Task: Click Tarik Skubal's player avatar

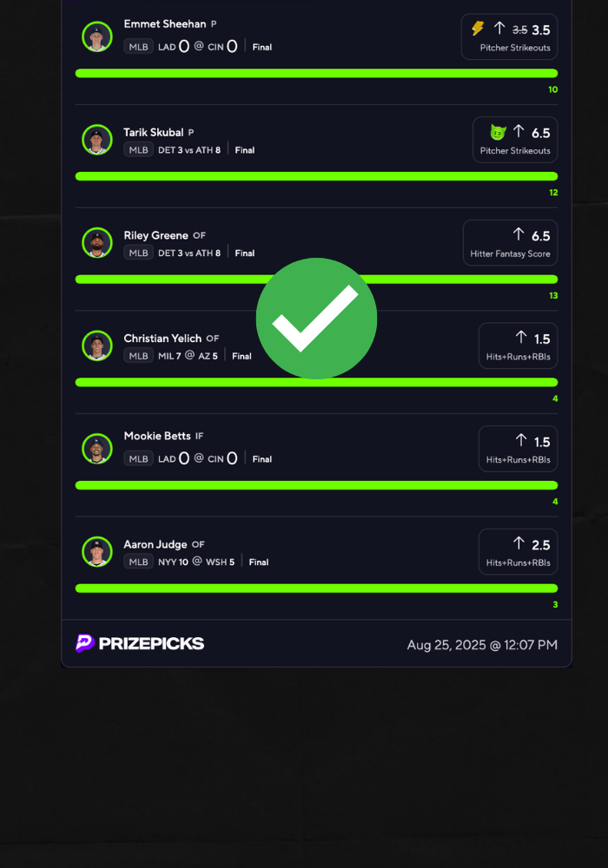Action: pyautogui.click(x=97, y=140)
